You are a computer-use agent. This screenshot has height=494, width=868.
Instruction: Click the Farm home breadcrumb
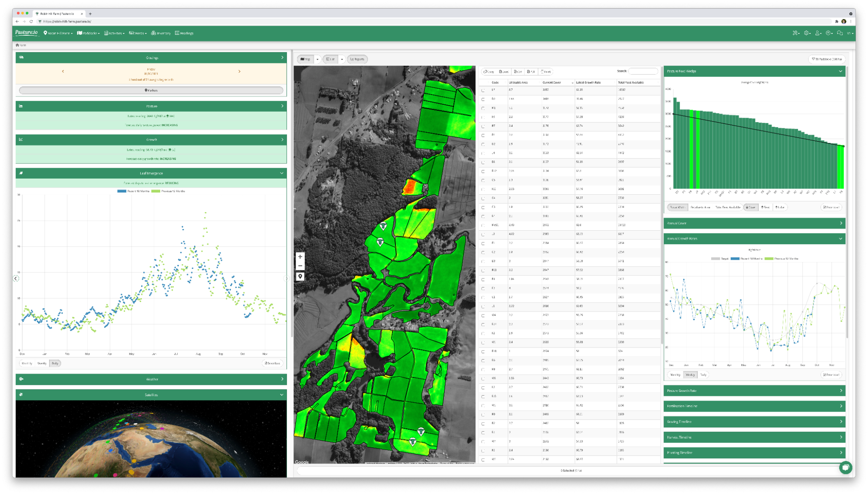click(x=21, y=45)
